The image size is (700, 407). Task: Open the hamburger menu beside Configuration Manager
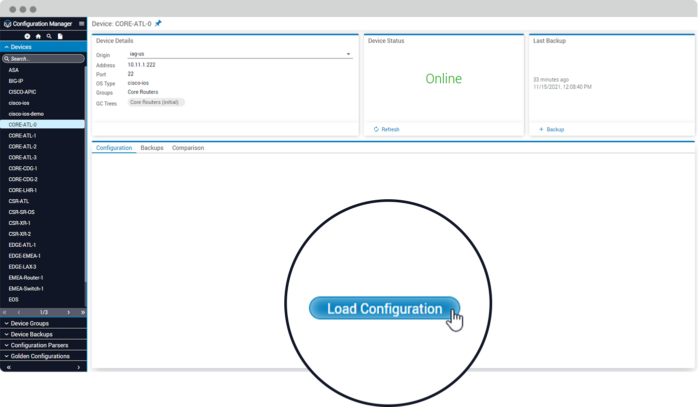click(82, 23)
